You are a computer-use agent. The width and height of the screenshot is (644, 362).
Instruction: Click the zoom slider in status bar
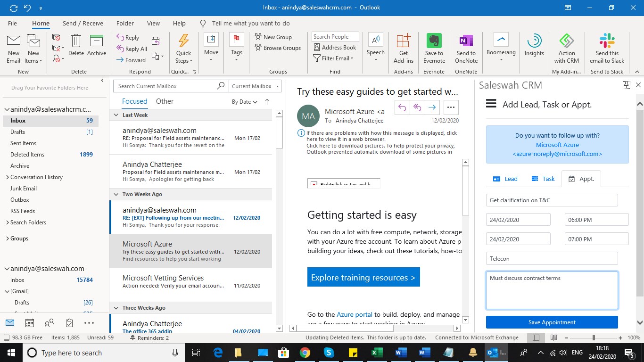coord(593,337)
